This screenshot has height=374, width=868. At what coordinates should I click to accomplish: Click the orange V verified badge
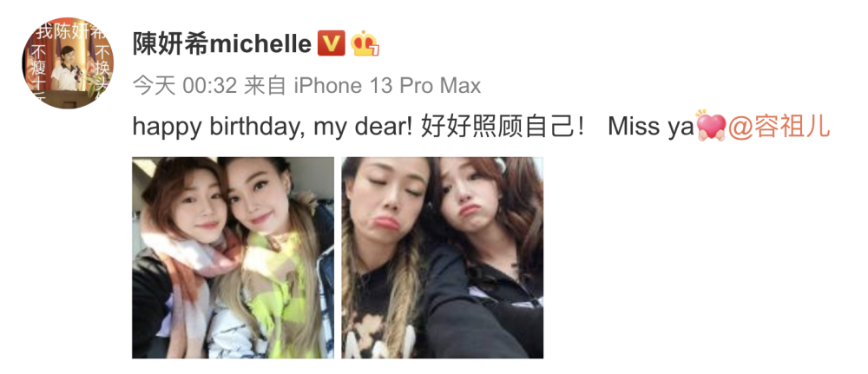coord(331,43)
